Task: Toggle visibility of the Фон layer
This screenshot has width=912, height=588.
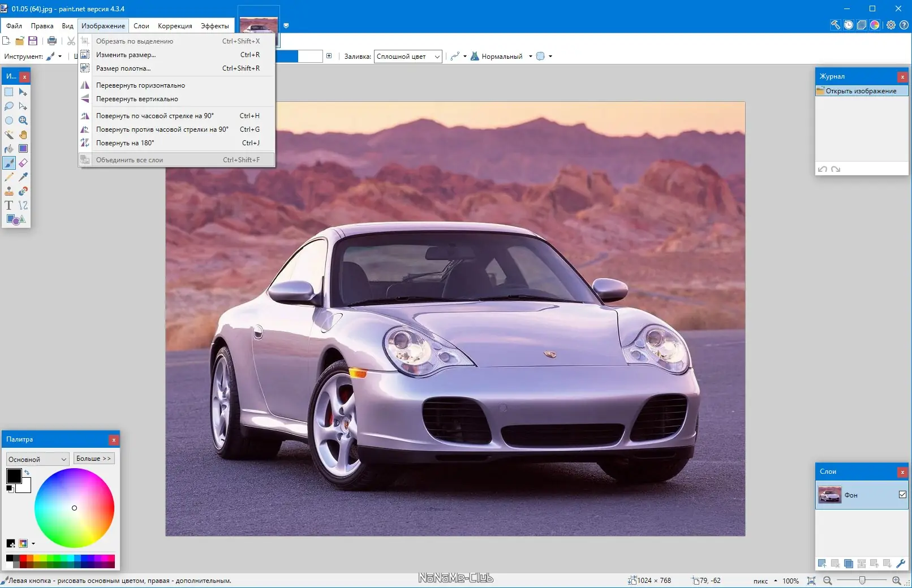Action: [902, 495]
